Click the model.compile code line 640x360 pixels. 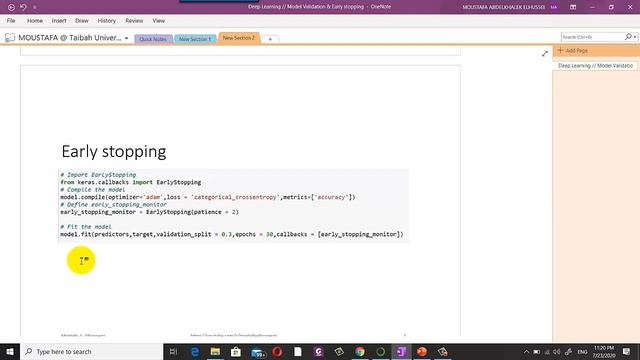tap(208, 197)
